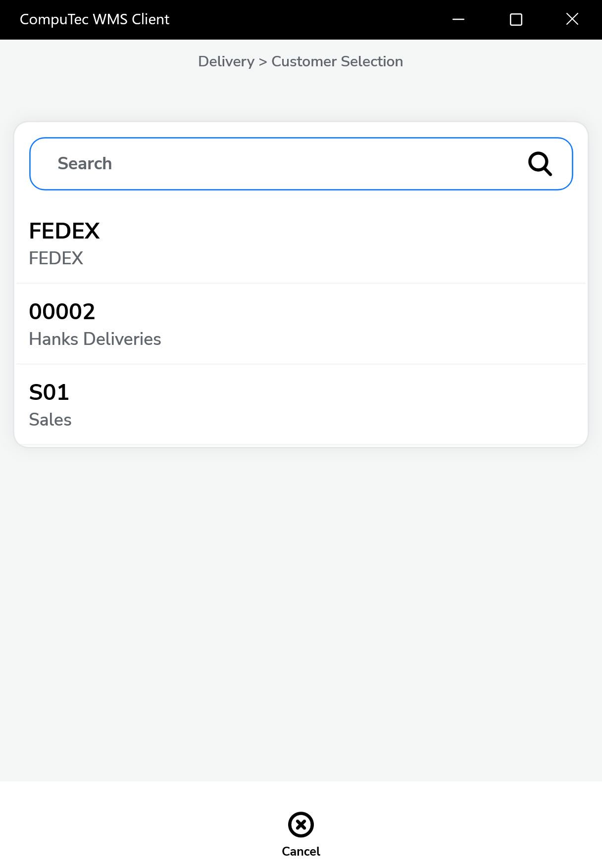Click Delivery in the breadcrumb
This screenshot has width=602, height=868.
226,61
